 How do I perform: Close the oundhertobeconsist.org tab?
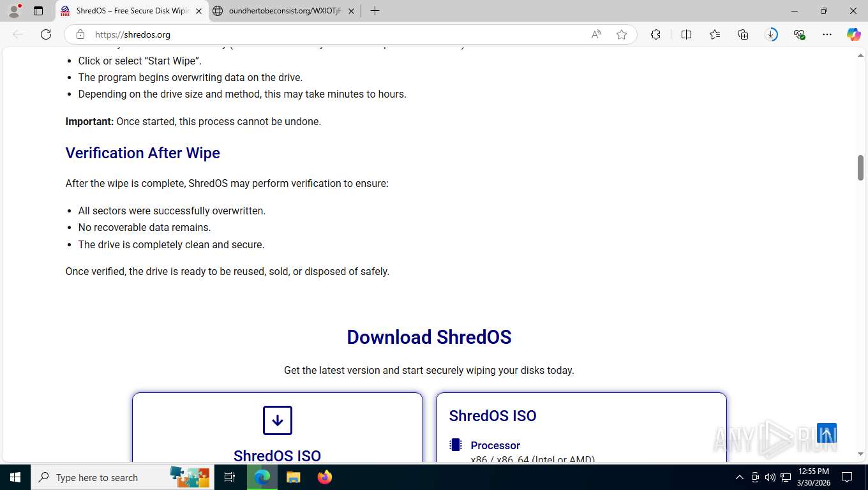click(x=351, y=11)
